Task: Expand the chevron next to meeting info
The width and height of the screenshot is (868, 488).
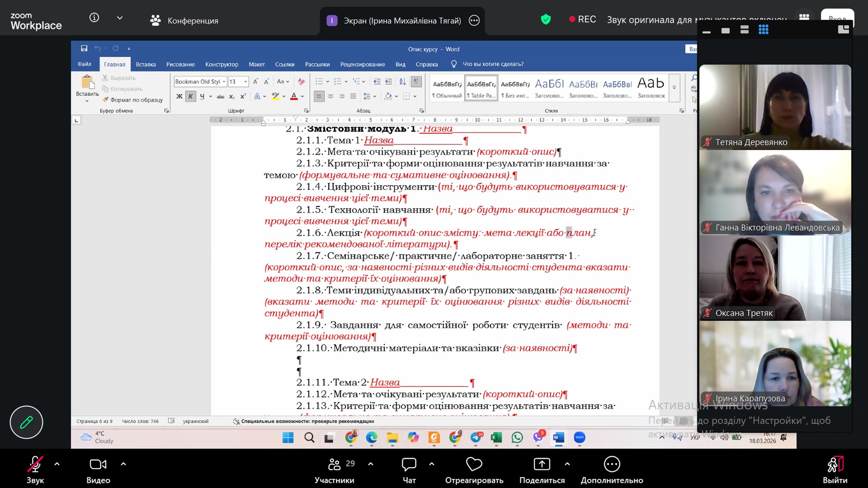Action: pyautogui.click(x=120, y=18)
